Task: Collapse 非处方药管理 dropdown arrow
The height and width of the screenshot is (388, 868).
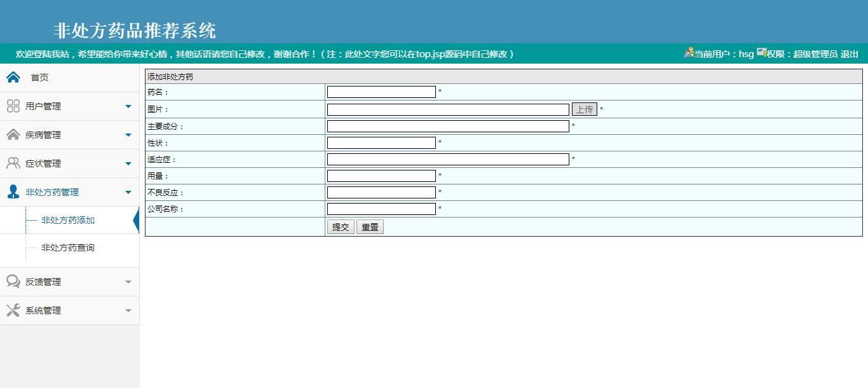Action: click(128, 192)
